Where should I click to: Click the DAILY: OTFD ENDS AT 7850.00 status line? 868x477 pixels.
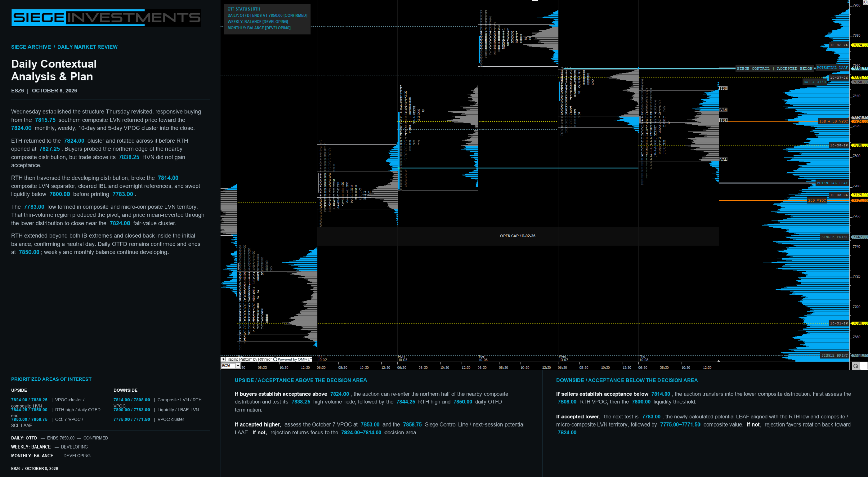tap(267, 15)
